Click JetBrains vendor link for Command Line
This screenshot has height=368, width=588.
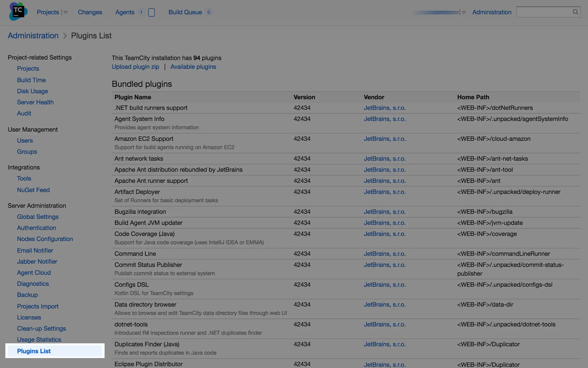pos(384,254)
